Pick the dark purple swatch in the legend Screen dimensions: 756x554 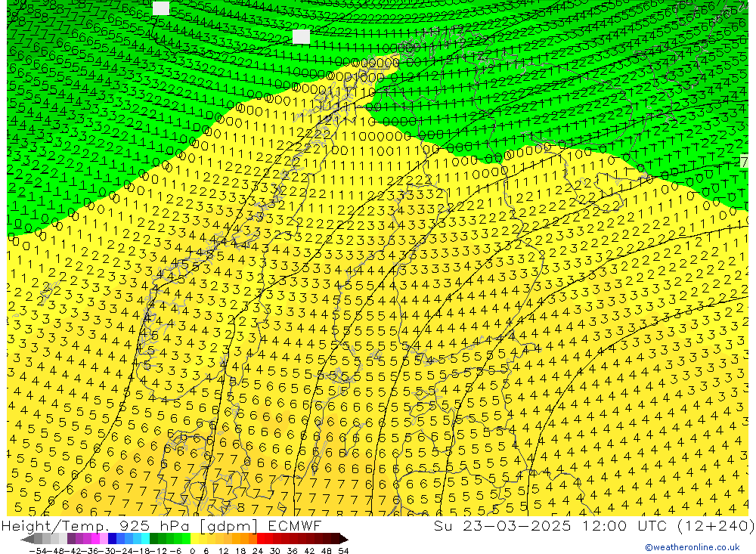pos(71,539)
